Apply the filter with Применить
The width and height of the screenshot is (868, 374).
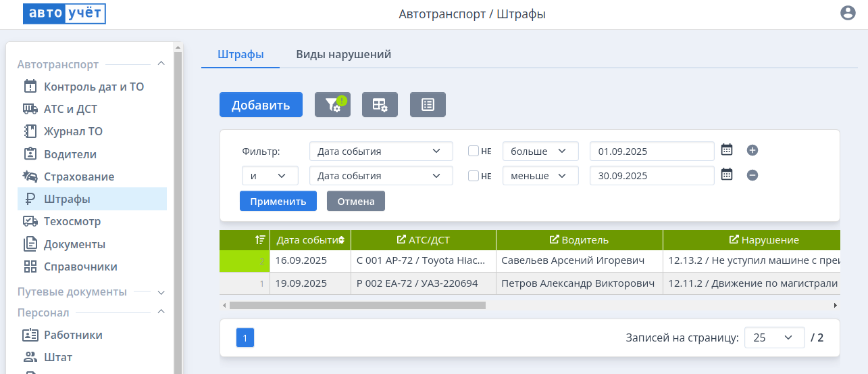pos(278,201)
